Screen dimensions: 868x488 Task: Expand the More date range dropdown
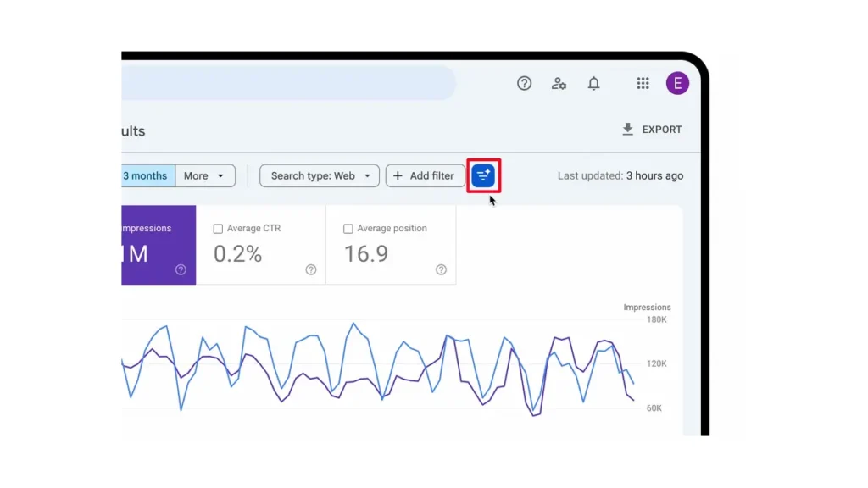tap(204, 176)
